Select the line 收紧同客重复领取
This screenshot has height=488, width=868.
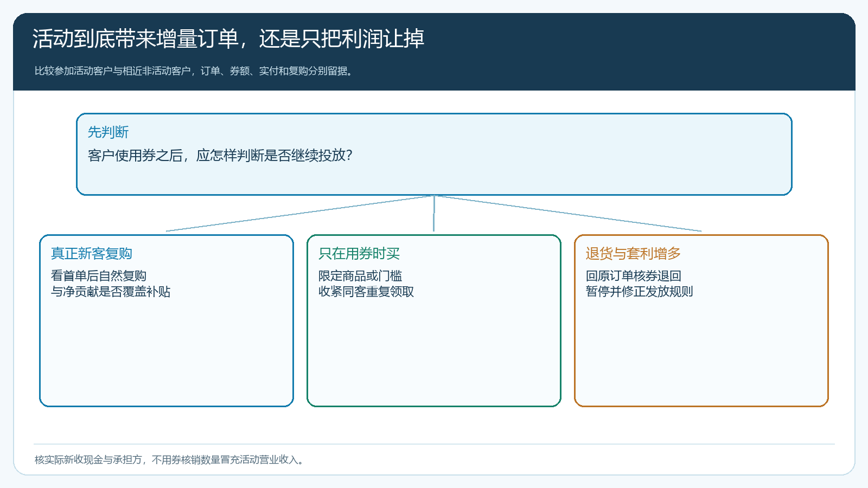[x=366, y=292]
